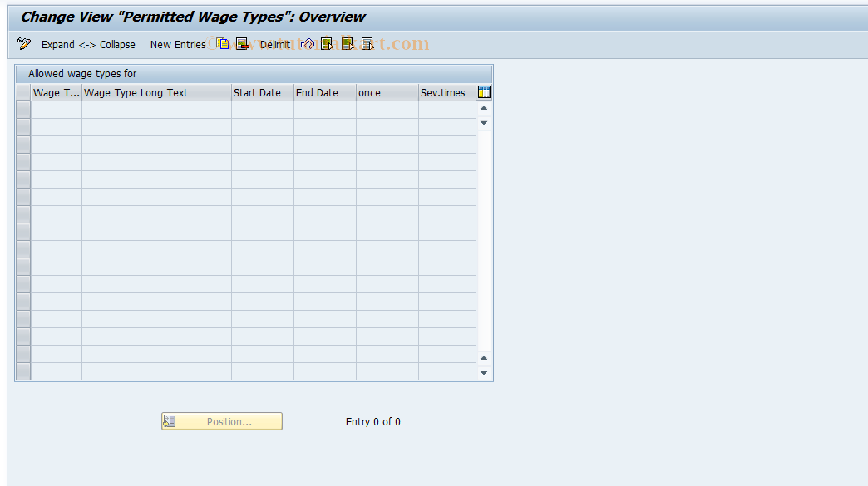Click the top scroll down arrow
868x486 pixels.
(x=484, y=123)
